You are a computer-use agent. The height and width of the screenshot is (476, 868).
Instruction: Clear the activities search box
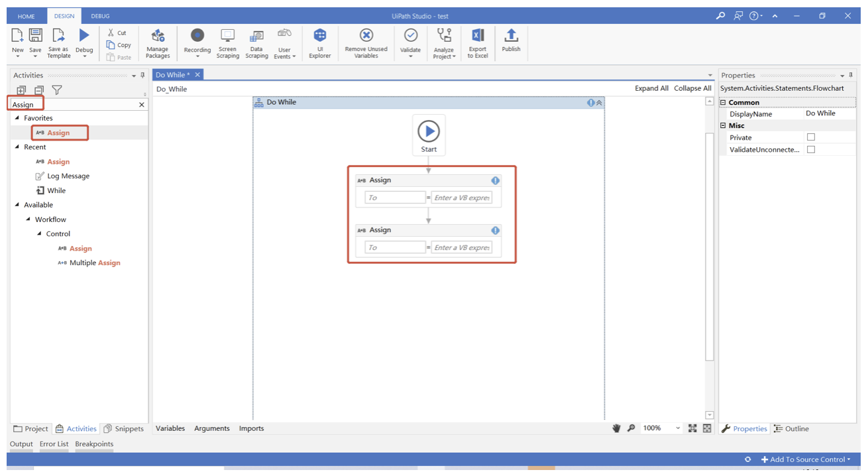(x=141, y=105)
